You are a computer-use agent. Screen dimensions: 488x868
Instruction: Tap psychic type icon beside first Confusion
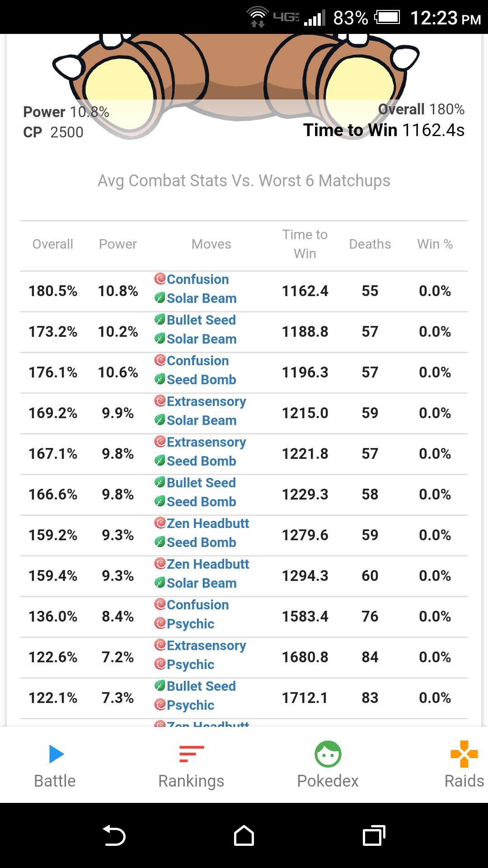[x=160, y=278]
